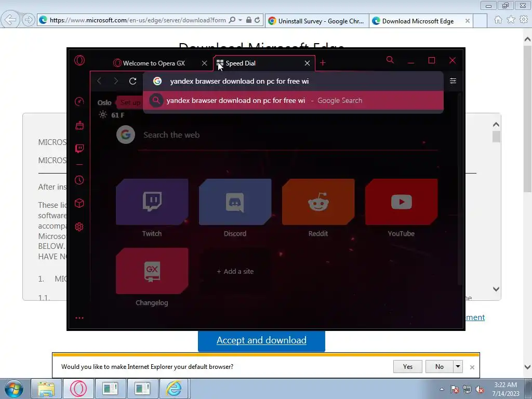Screen dimensions: 532x399
Task: Open Action Center flag in tray
Action: pos(455,389)
